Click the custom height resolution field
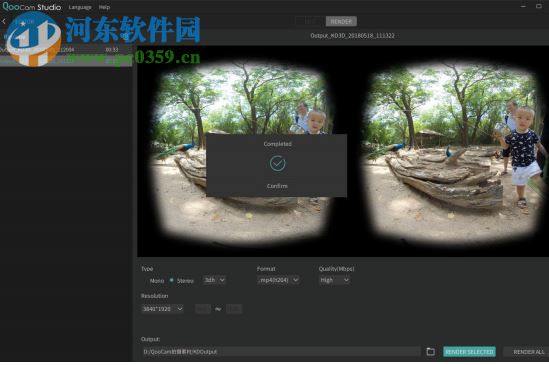Viewport: 549px width, 365px height. pos(234,309)
